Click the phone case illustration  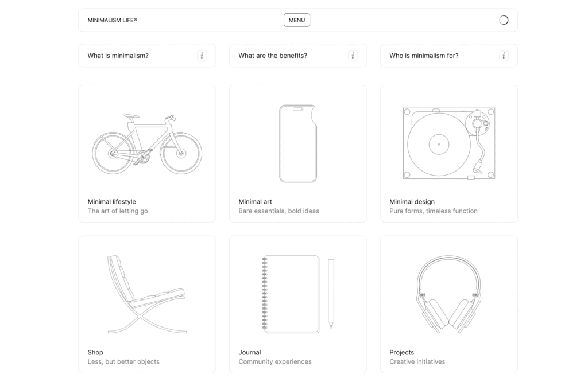(x=297, y=143)
